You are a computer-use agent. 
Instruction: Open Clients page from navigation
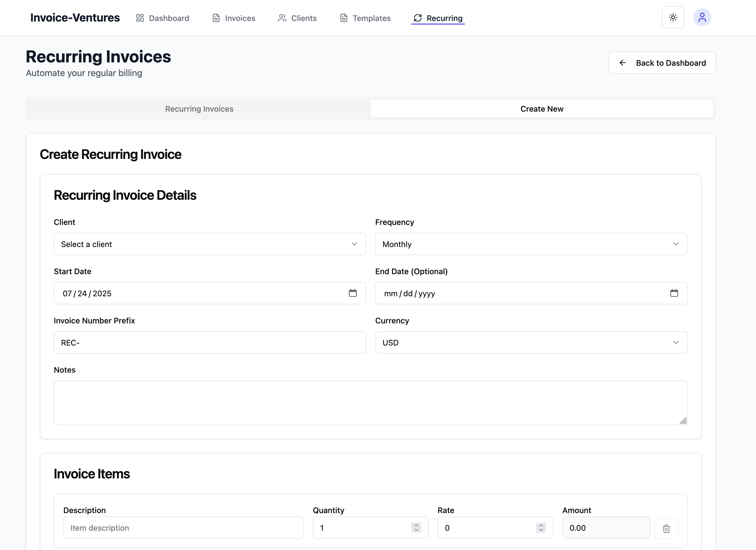click(297, 18)
